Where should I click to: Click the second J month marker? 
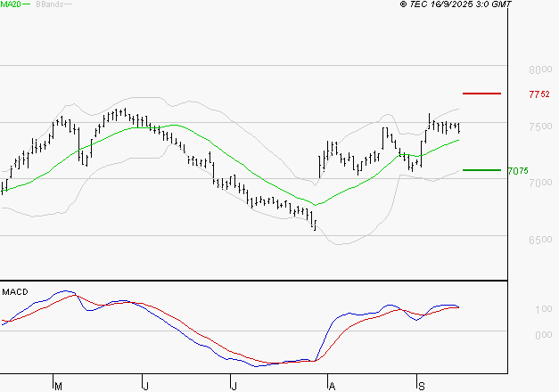pos(234,386)
